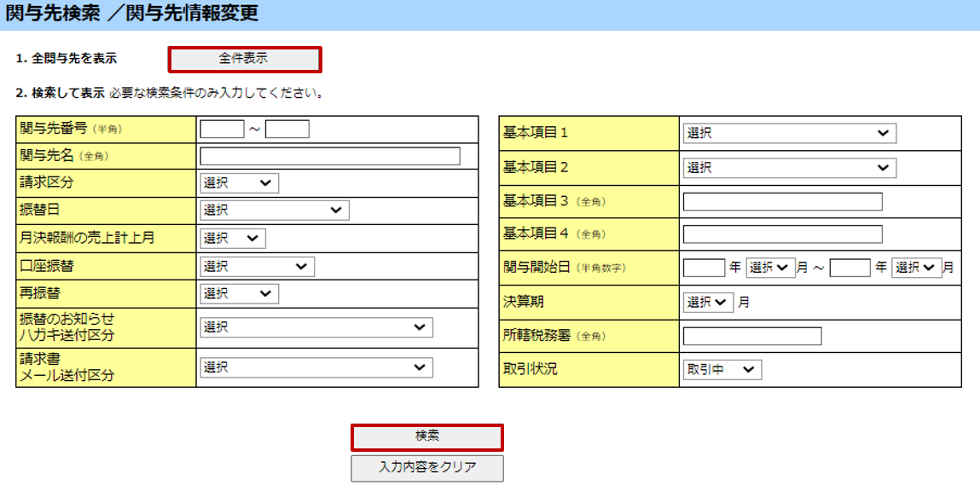
Task: Click the 基本項目3 text field
Action: click(x=782, y=202)
